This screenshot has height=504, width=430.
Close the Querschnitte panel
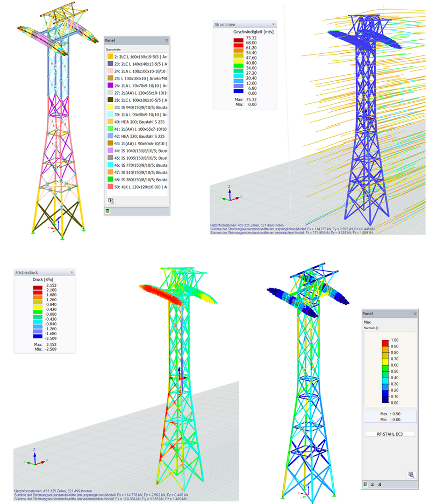point(167,40)
